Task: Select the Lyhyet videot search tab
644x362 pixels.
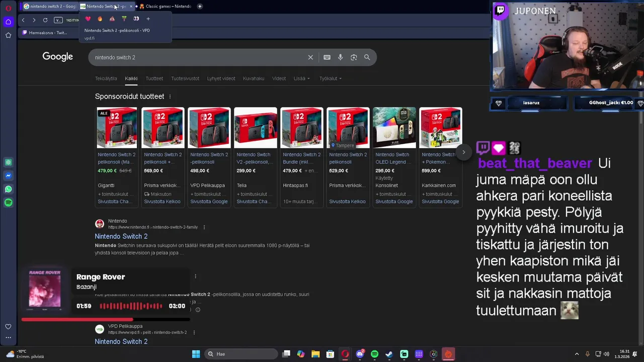Action: click(221, 78)
